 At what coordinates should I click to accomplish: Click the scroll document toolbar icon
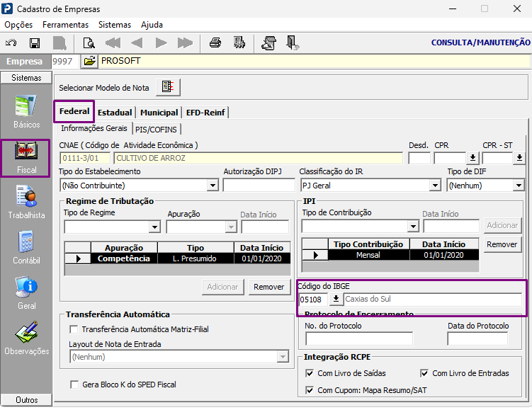[268, 42]
